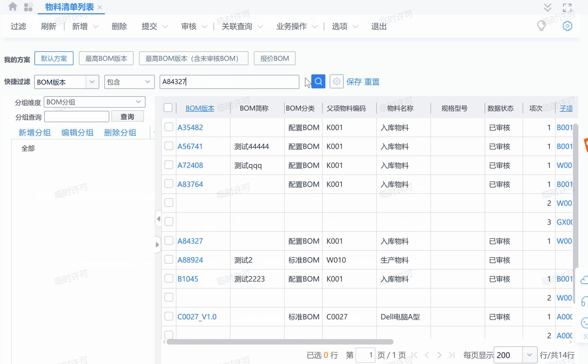
Task: Go to next page arrow
Action: click(x=439, y=355)
